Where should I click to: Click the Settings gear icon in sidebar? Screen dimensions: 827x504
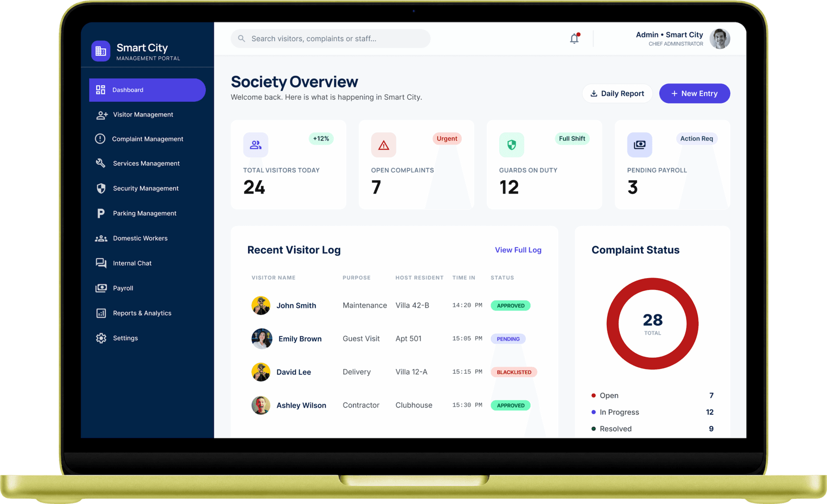point(101,338)
